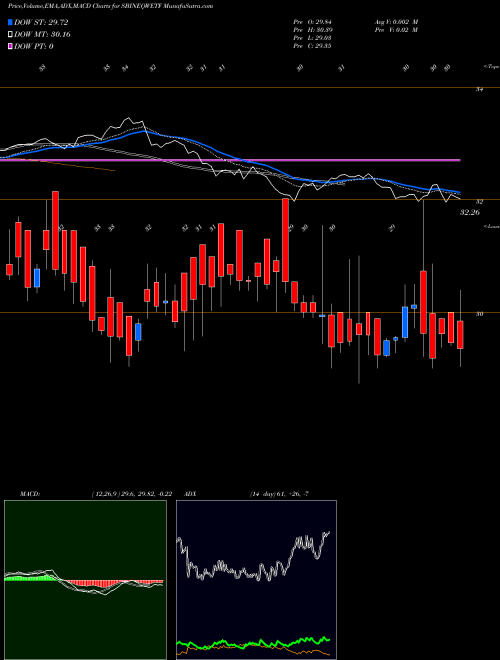The image size is (500, 660).
Task: Click the last red candlestick on the right
Action: [460, 335]
